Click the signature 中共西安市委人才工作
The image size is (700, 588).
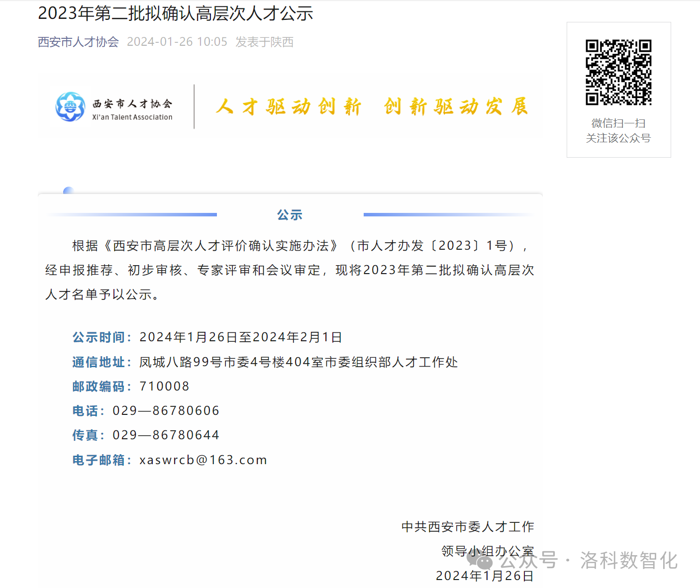[x=468, y=527]
